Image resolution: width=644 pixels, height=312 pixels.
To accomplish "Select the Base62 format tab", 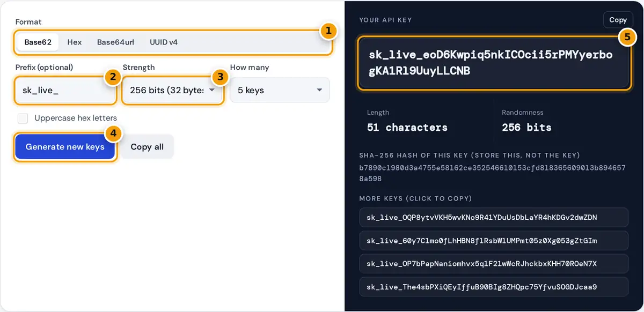I will coord(38,42).
